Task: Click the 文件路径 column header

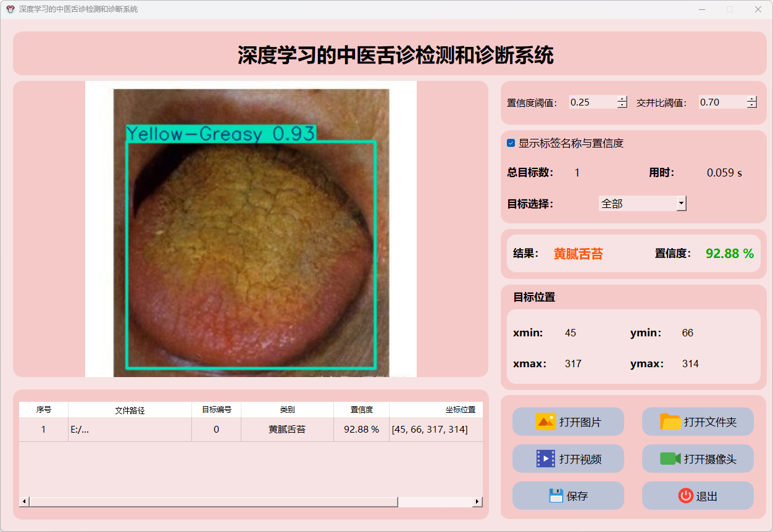Action: point(130,410)
